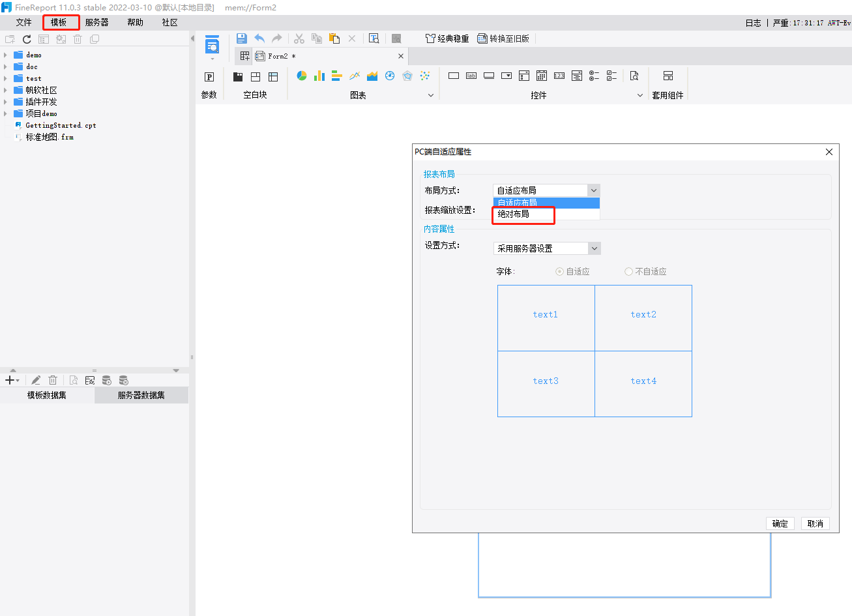Expand the 项目demo folder

(5, 113)
